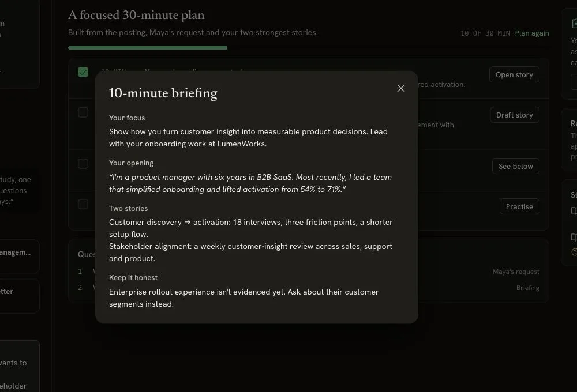Uncheck the completed green plan checkbox
This screenshot has height=392, width=577.
(83, 72)
